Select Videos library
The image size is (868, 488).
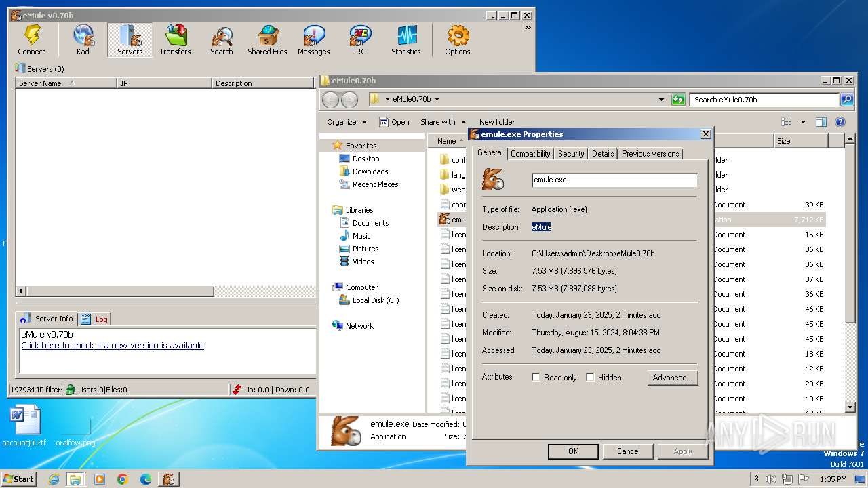[x=363, y=262]
